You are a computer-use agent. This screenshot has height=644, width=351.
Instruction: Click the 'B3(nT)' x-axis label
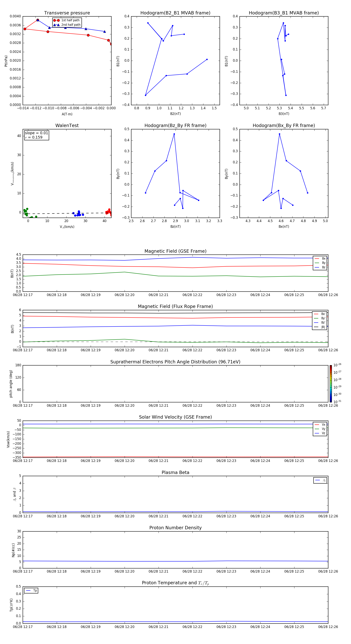click(x=284, y=114)
